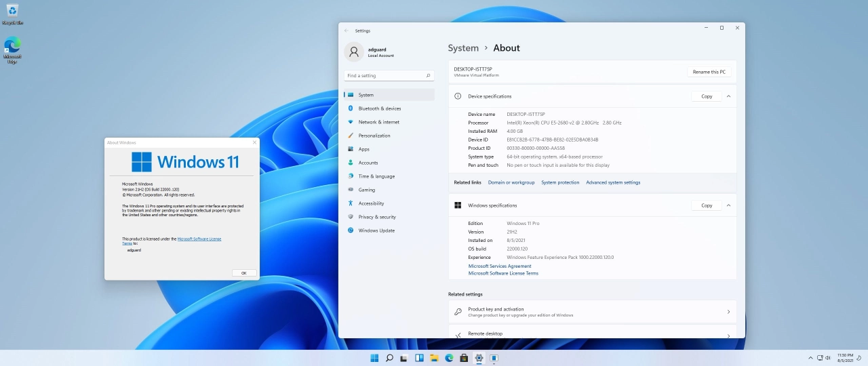Select Accounts in Settings sidebar
The height and width of the screenshot is (366, 868).
tap(389, 163)
